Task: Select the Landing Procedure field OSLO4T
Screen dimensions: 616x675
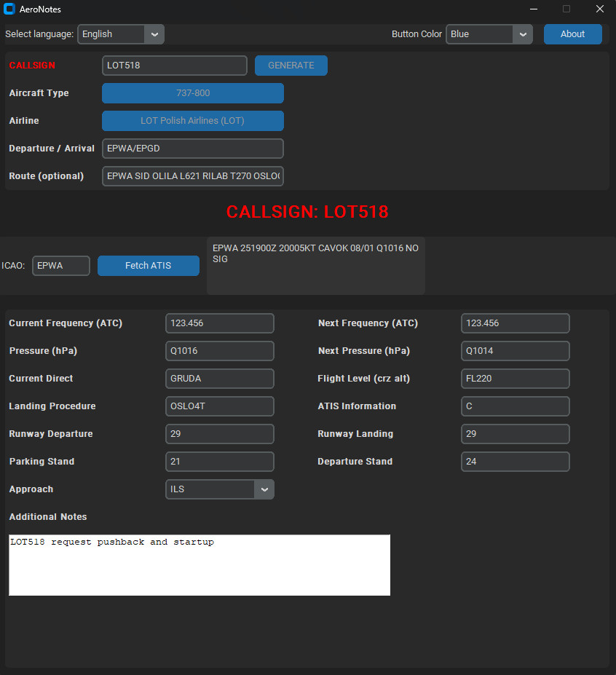Action: tap(219, 406)
